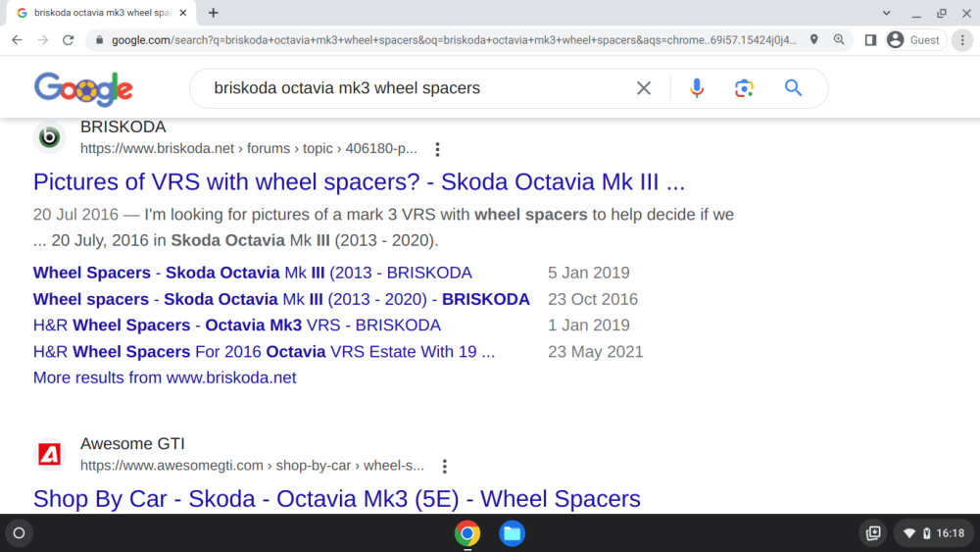980x552 pixels.
Task: Click 'More results from www.briskoda.net'
Action: tap(165, 377)
